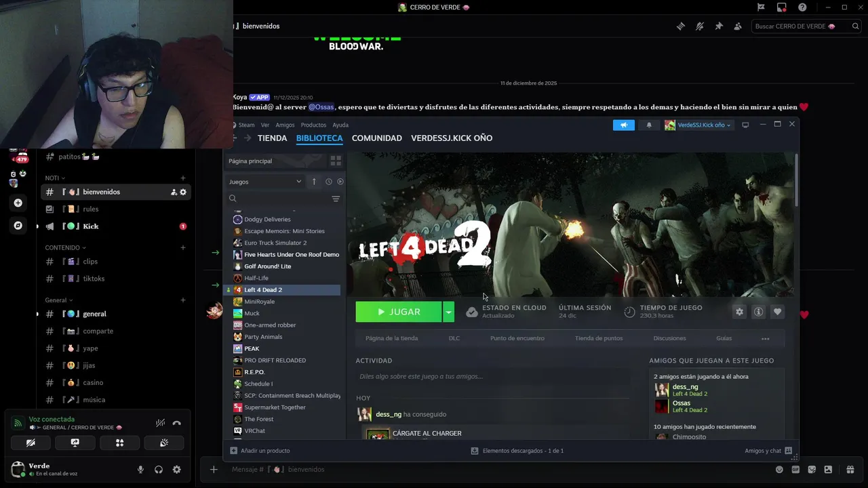Click Steam forward navigation arrow
This screenshot has height=488, width=868.
coord(248,138)
